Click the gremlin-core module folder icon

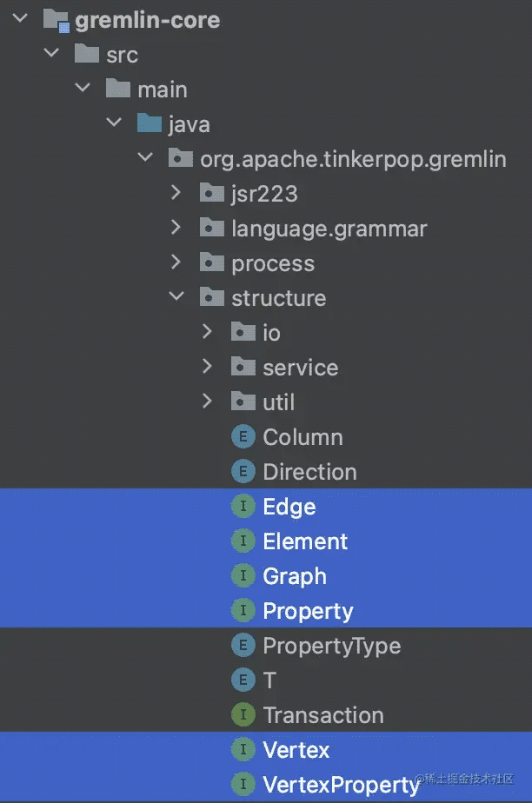point(56,19)
